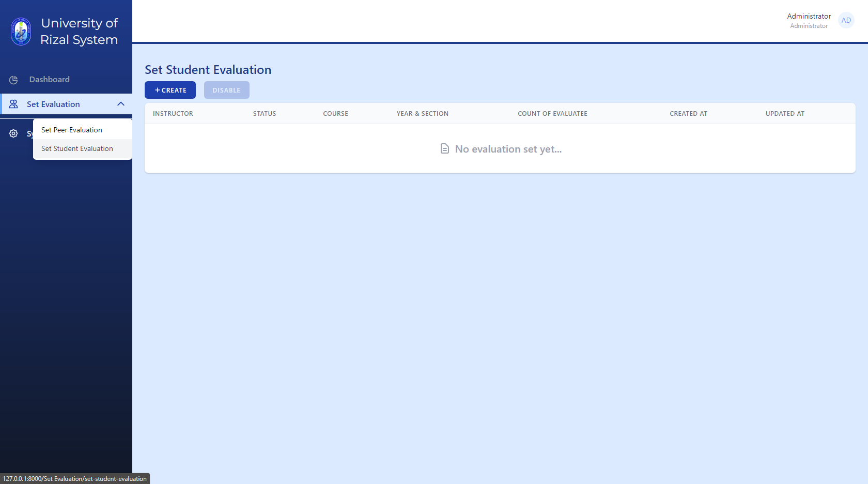
Task: Click the CREATE button
Action: pos(170,90)
